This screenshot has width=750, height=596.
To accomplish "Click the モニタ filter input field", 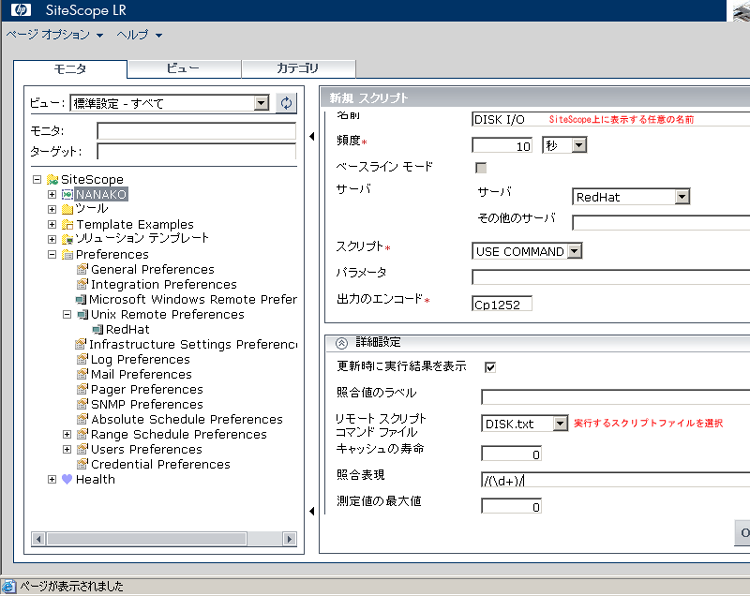I will [196, 131].
